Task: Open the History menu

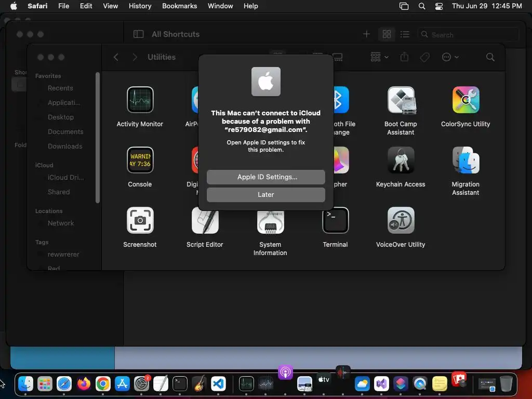Action: pyautogui.click(x=140, y=6)
